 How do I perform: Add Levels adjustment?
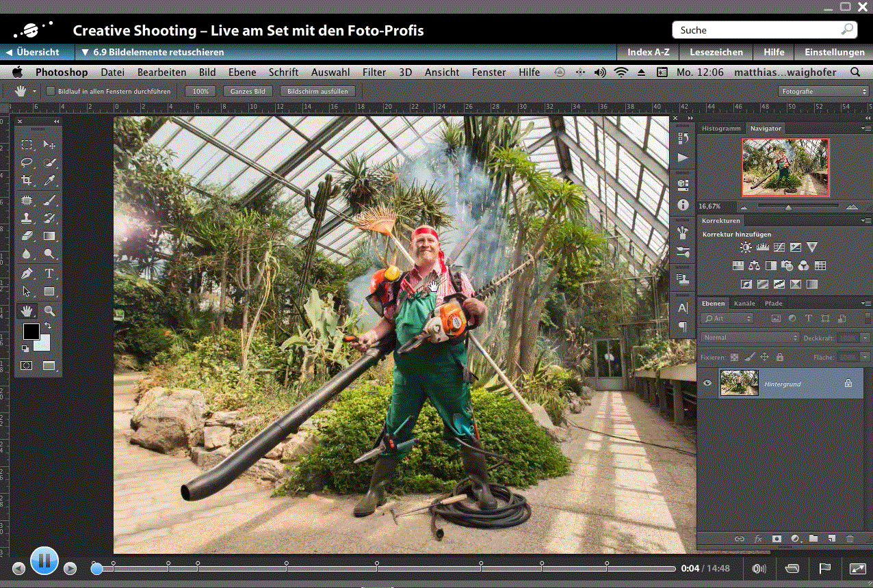pyautogui.click(x=763, y=248)
